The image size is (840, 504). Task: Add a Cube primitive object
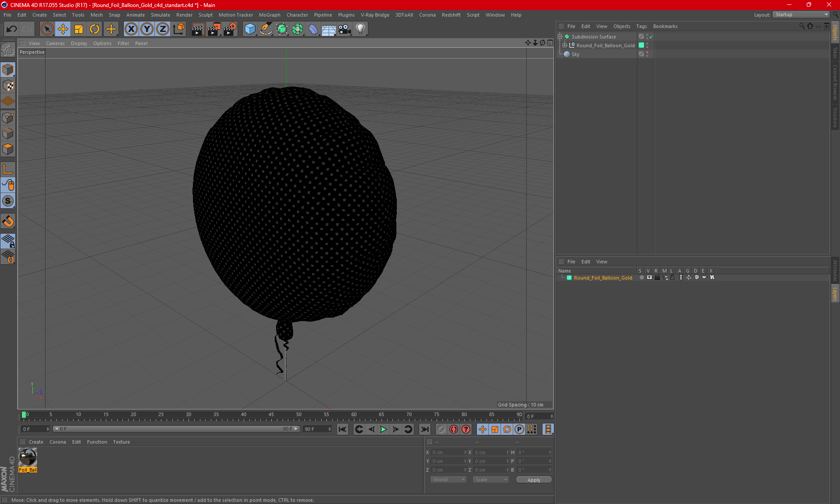250,29
